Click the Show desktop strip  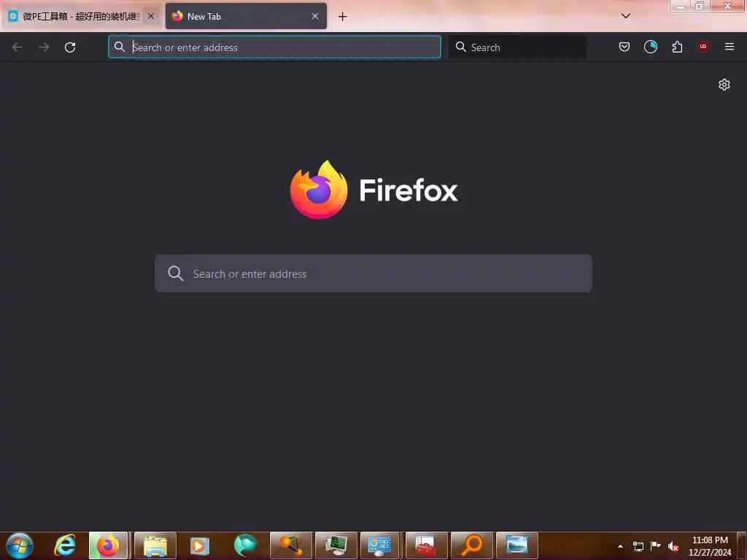click(x=742, y=545)
